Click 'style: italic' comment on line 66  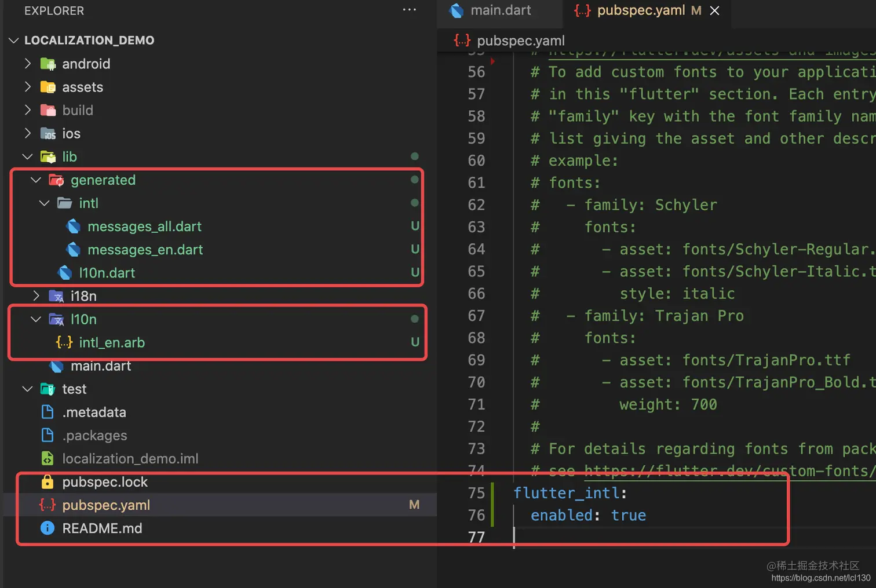[677, 294]
